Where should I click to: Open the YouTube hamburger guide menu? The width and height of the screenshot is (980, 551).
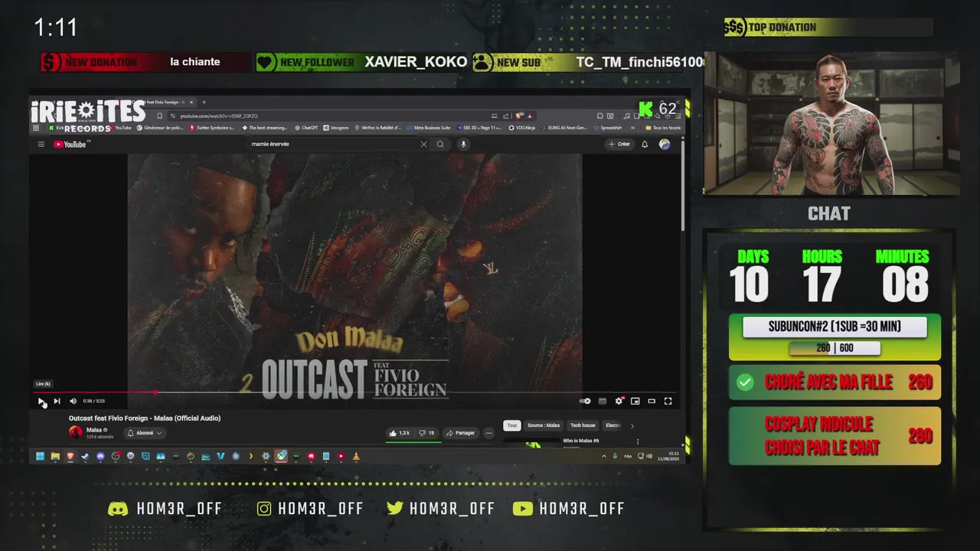[x=41, y=144]
